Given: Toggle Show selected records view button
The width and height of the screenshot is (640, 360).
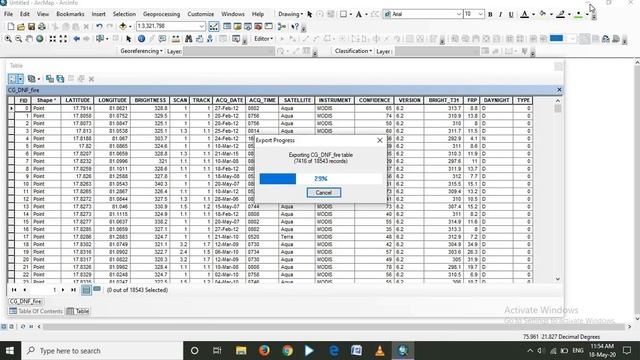Looking at the screenshot, I should (97, 290).
